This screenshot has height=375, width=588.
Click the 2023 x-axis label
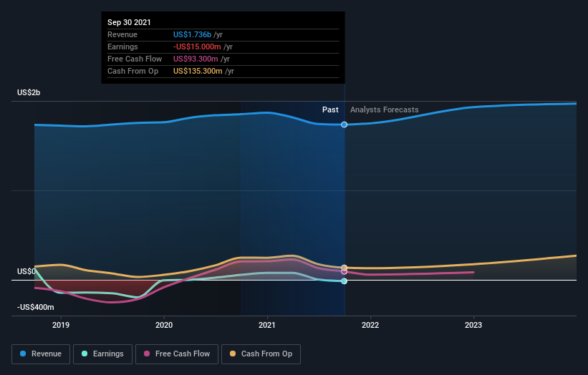coord(473,325)
